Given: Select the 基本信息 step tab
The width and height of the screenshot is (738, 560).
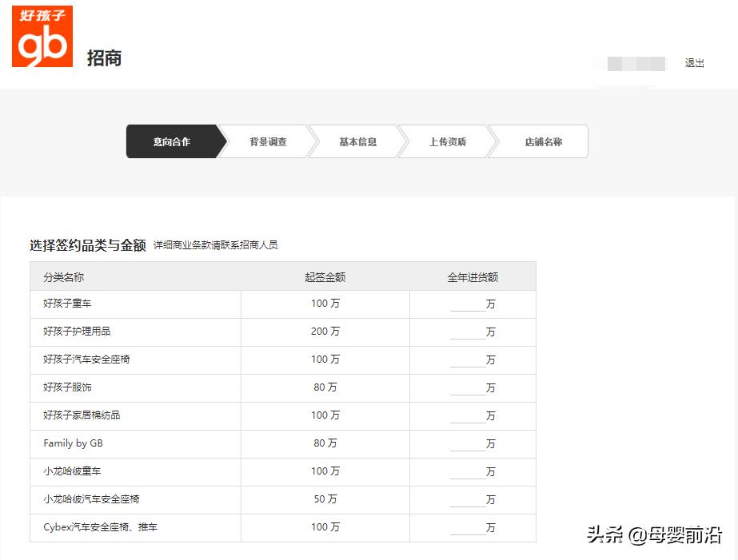Looking at the screenshot, I should point(357,141).
